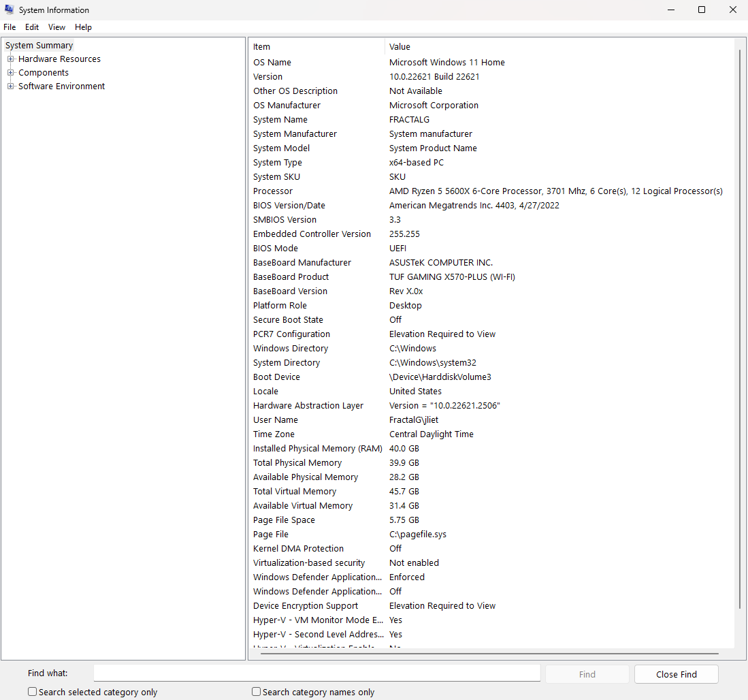Expand the Components node

click(x=10, y=73)
